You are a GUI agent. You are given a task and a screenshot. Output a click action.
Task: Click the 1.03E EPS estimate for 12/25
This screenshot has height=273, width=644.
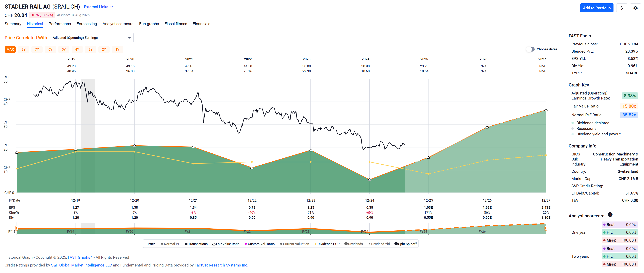(428, 208)
